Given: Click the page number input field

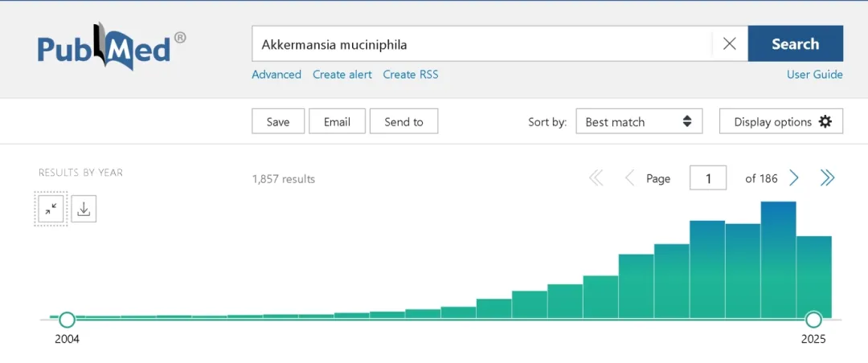Looking at the screenshot, I should click(x=708, y=178).
